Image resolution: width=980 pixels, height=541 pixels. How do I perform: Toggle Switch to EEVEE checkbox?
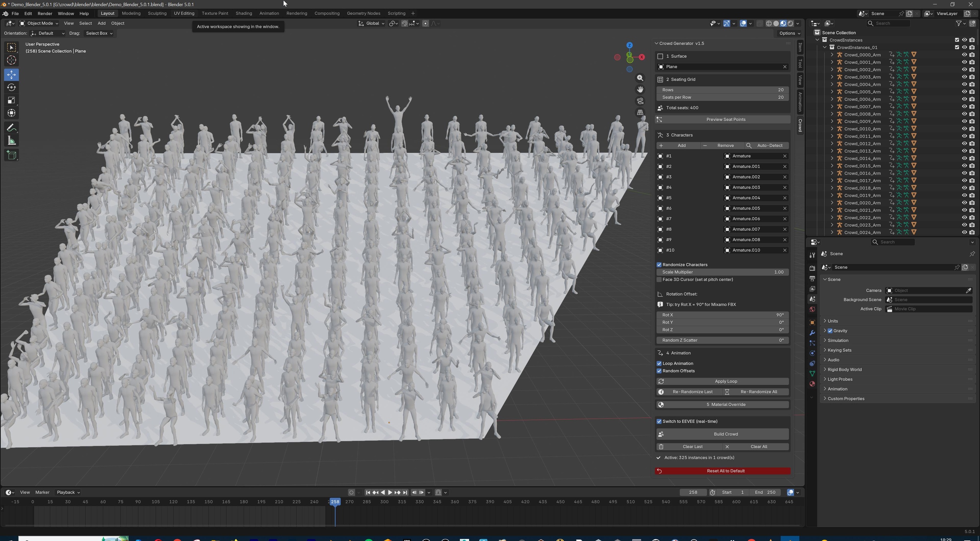click(659, 422)
